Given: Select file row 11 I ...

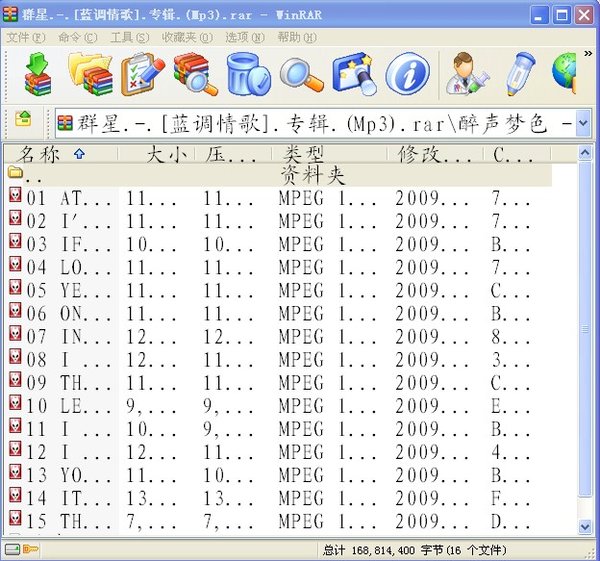Looking at the screenshot, I should (x=279, y=429).
